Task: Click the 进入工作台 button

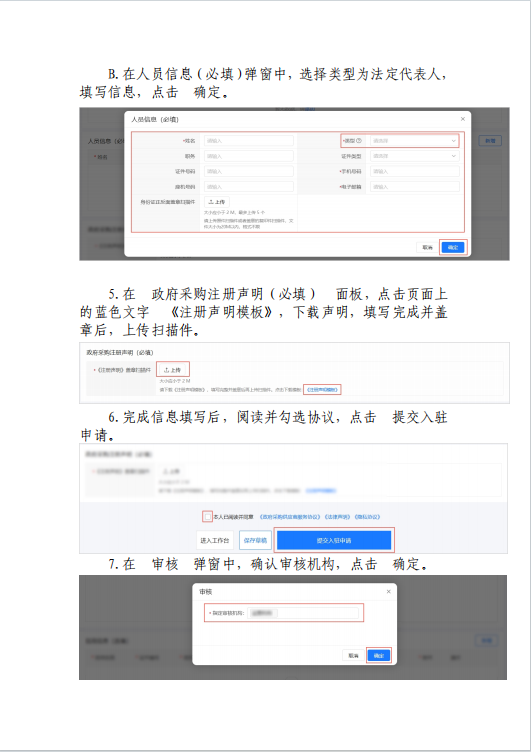Action: 214,540
